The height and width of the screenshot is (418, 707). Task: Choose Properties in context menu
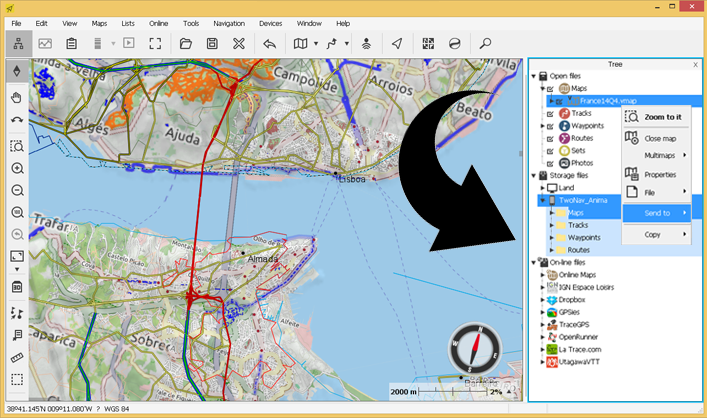click(657, 175)
